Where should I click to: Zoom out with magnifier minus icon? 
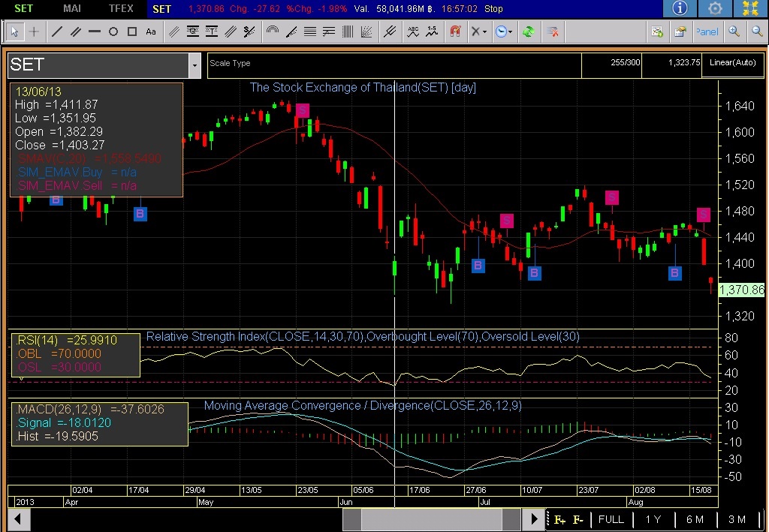[x=757, y=32]
